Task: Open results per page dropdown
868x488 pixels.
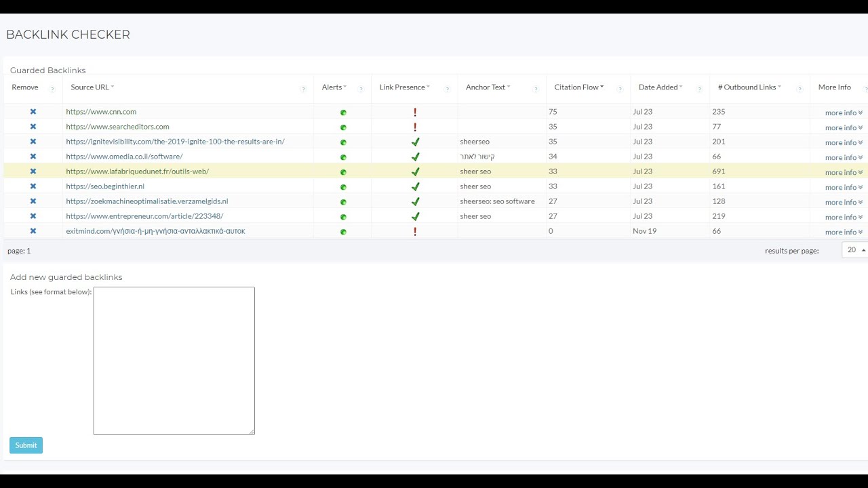Action: pos(855,250)
